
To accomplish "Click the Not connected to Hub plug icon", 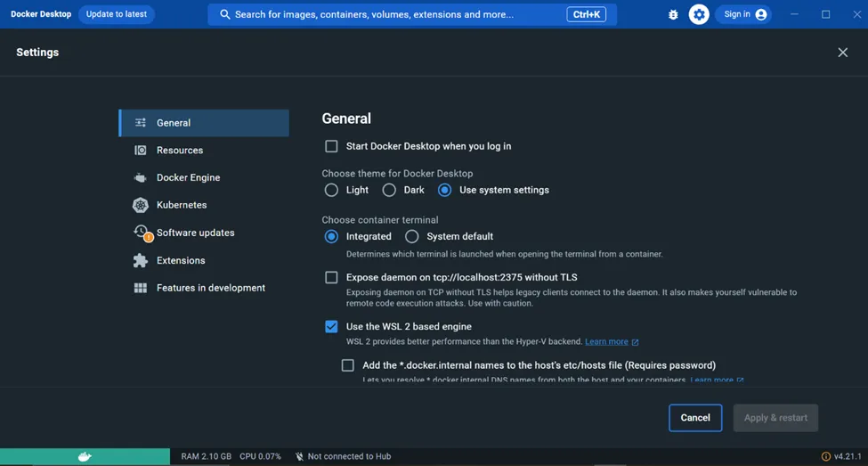I will [x=299, y=456].
